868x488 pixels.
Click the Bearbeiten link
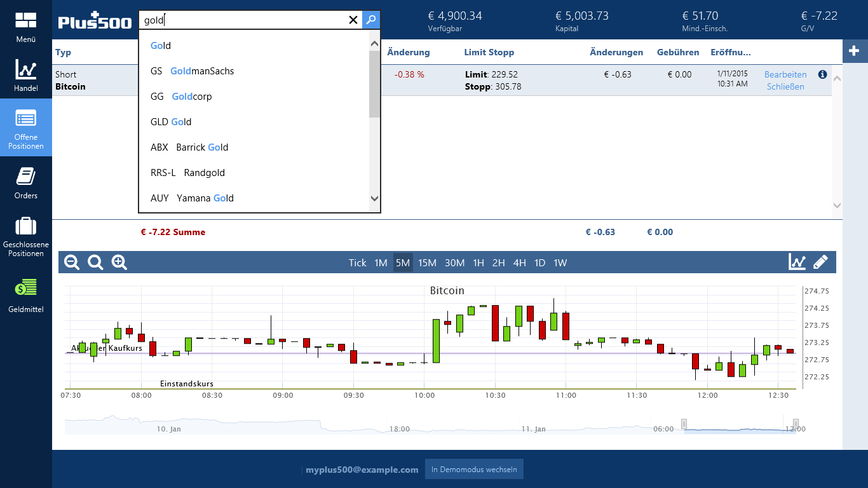(x=785, y=74)
